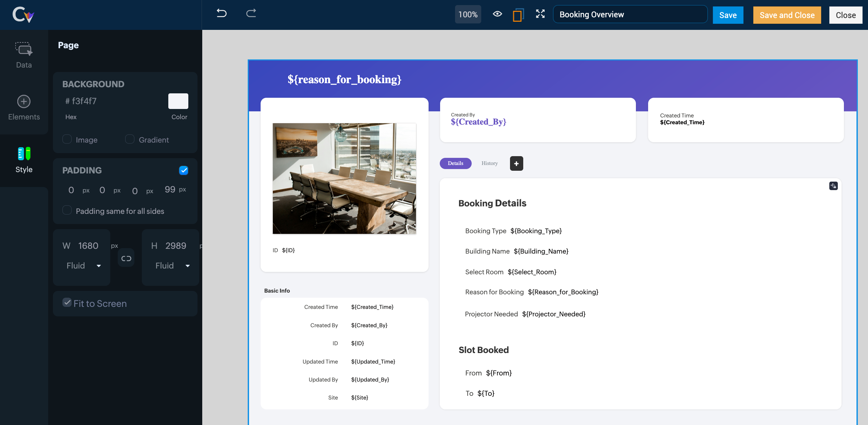Switch to the Details tab
The image size is (868, 425).
(x=455, y=163)
